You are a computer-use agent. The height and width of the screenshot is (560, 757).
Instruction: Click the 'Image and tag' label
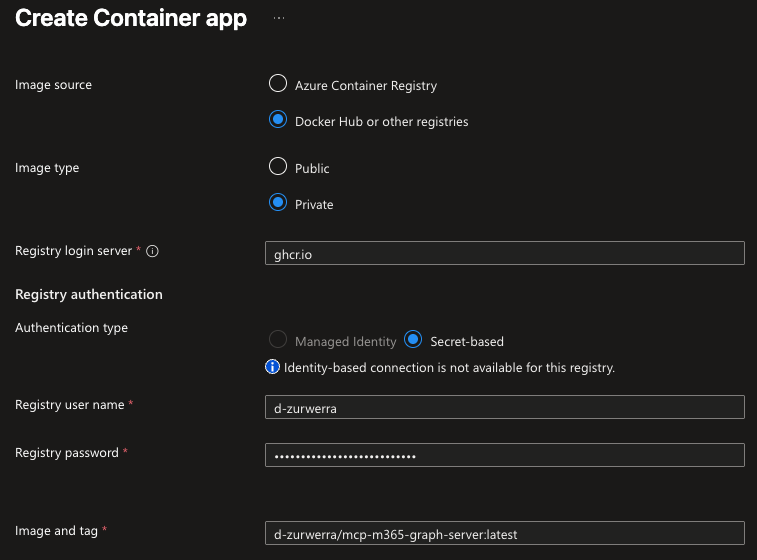[56, 531]
